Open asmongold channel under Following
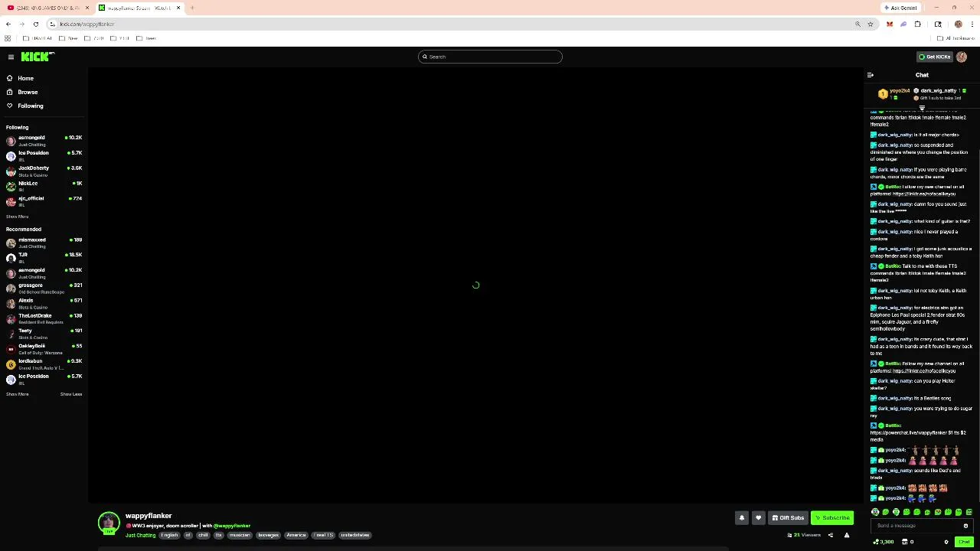Screen dimensions: 980x551 click(44, 141)
